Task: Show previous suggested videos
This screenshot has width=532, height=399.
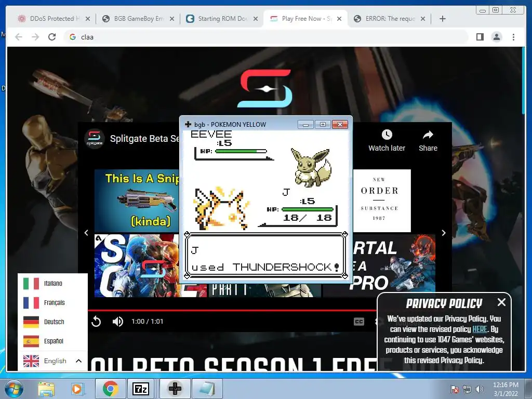Action: [86, 233]
